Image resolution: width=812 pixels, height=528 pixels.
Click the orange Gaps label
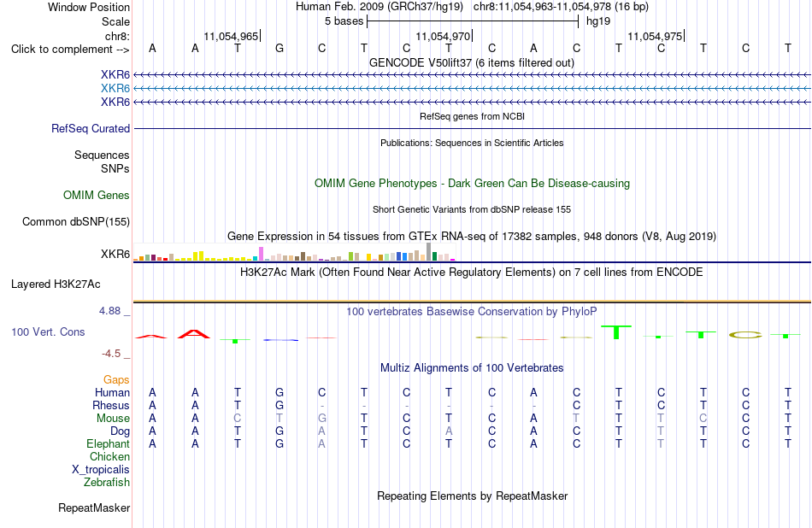[116, 379]
